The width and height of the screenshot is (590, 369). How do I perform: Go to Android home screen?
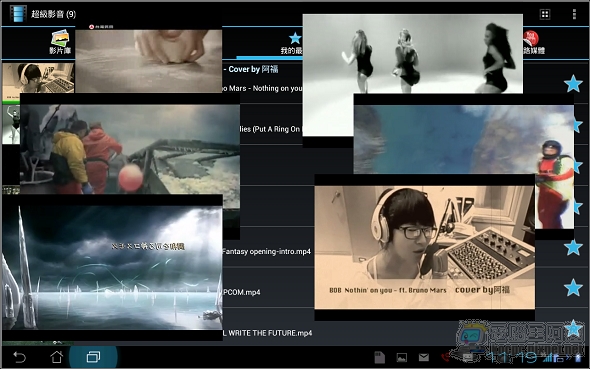point(56,357)
